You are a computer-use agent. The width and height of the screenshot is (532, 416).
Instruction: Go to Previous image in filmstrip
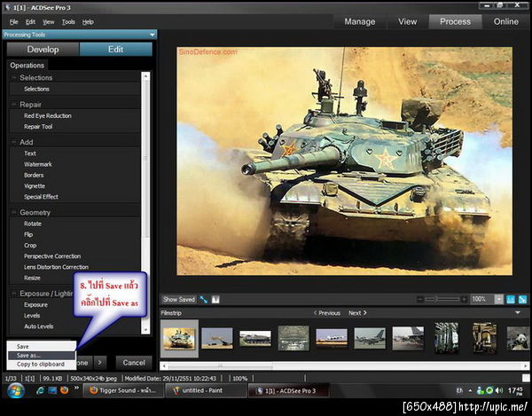pyautogui.click(x=327, y=313)
